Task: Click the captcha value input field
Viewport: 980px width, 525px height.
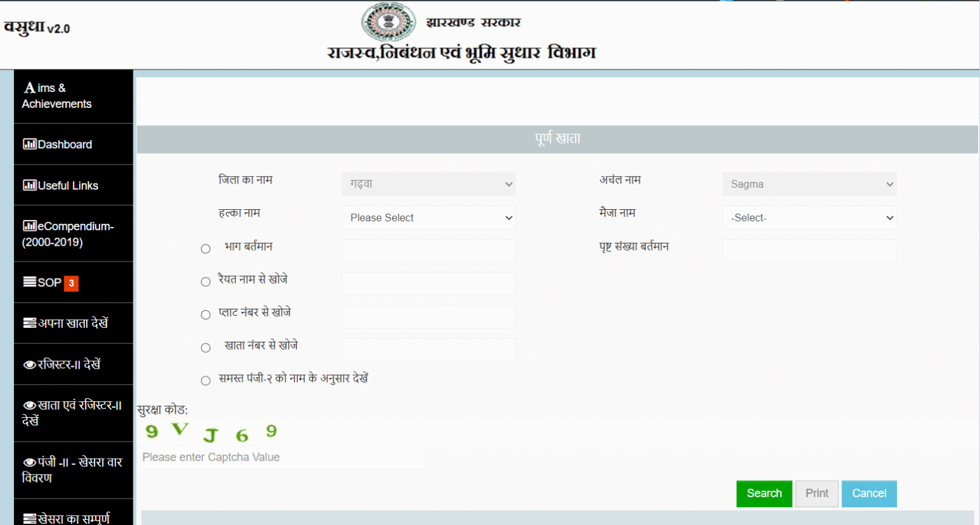Action: pos(281,457)
